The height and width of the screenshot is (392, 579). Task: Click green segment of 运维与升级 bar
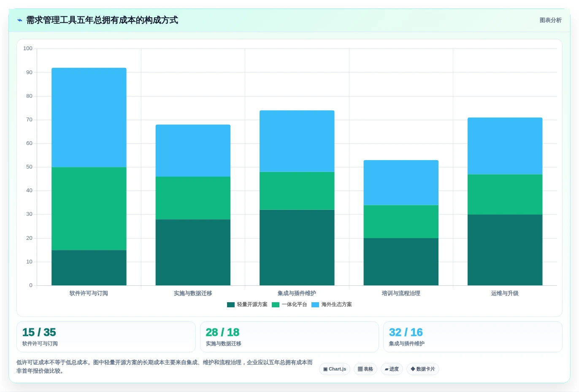[505, 194]
